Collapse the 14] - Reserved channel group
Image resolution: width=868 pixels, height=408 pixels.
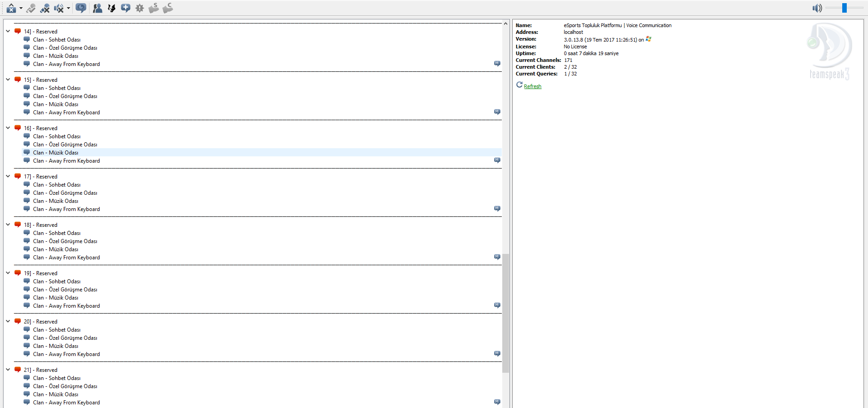click(x=8, y=31)
